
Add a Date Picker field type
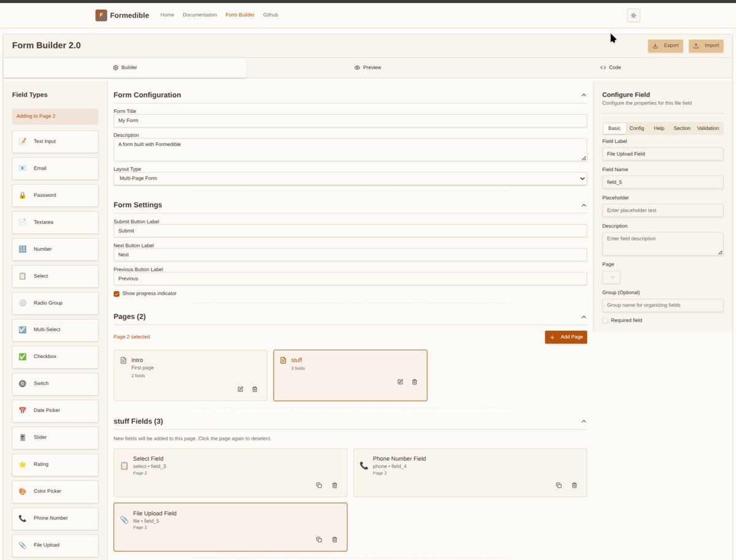coord(55,410)
